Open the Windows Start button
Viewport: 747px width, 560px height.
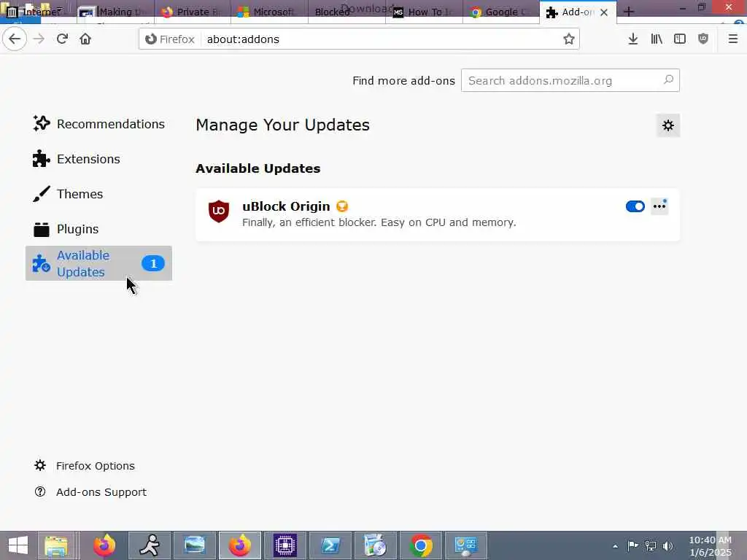pyautogui.click(x=18, y=545)
